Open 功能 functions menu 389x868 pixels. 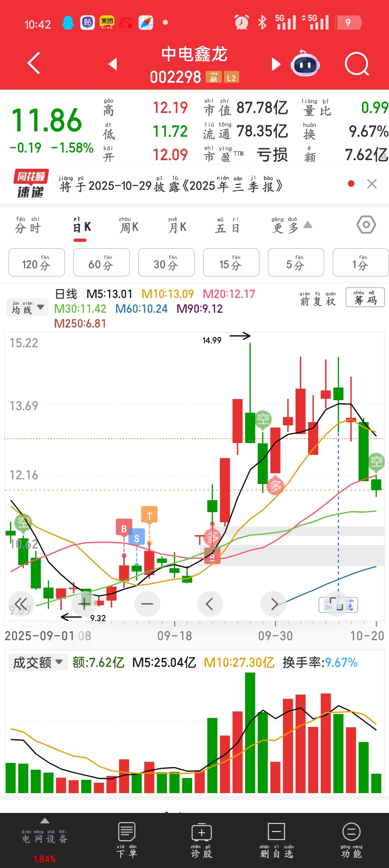tap(352, 841)
